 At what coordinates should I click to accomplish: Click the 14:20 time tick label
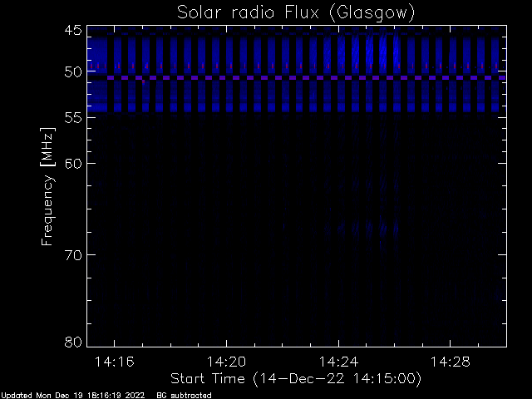tap(226, 362)
